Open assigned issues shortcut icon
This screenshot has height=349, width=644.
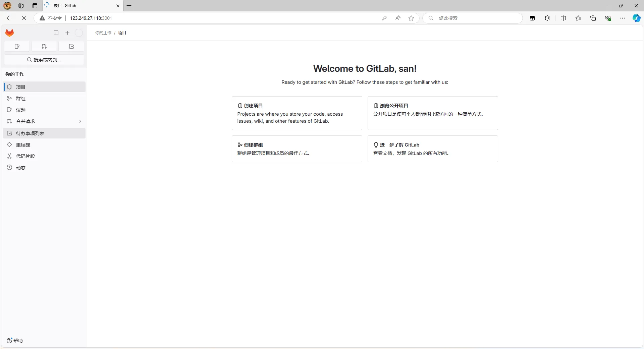tap(17, 46)
